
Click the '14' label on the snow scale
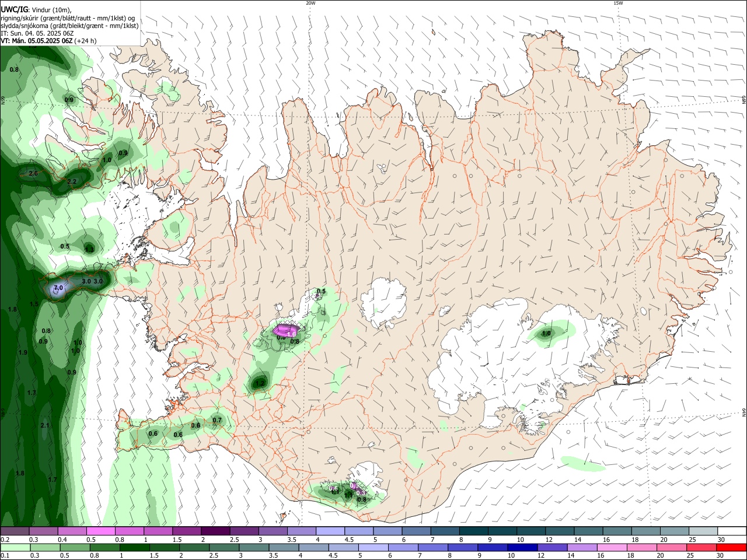[x=577, y=540]
